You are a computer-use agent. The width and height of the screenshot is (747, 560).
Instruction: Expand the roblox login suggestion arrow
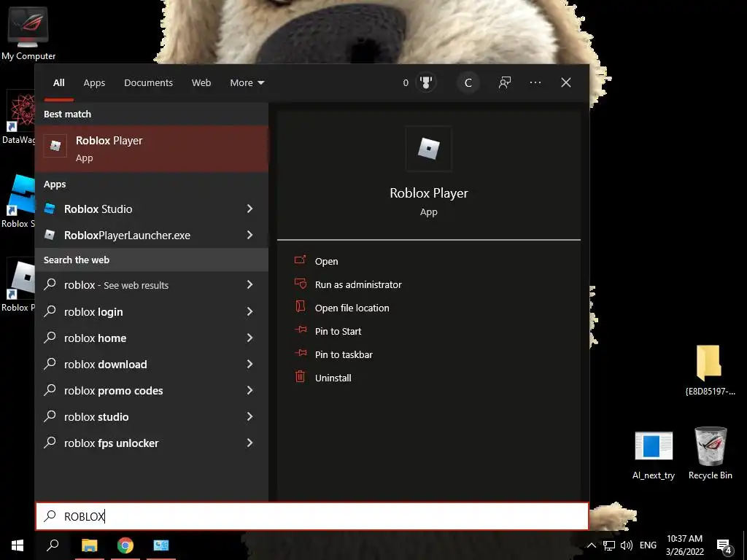[x=249, y=311]
